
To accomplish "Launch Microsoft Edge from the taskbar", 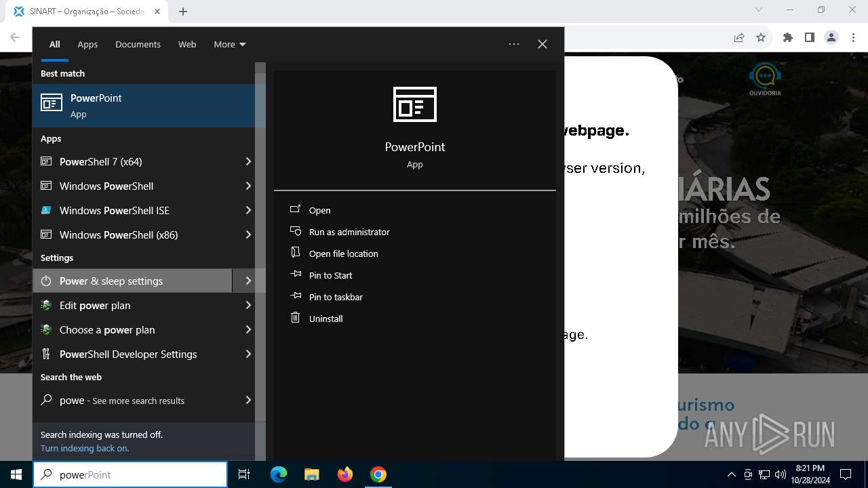I will (x=279, y=474).
